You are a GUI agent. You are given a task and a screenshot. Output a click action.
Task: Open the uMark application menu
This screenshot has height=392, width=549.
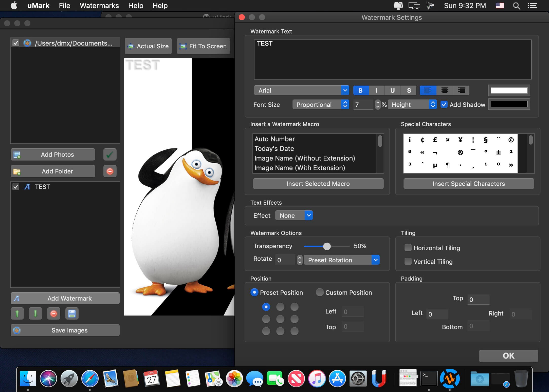click(x=38, y=6)
